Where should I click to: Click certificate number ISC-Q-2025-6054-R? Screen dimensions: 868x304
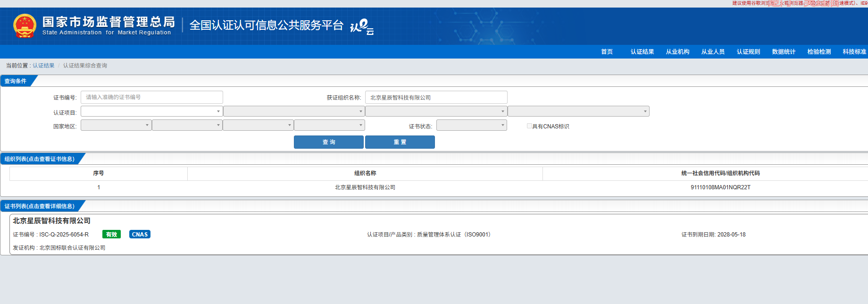coord(64,235)
